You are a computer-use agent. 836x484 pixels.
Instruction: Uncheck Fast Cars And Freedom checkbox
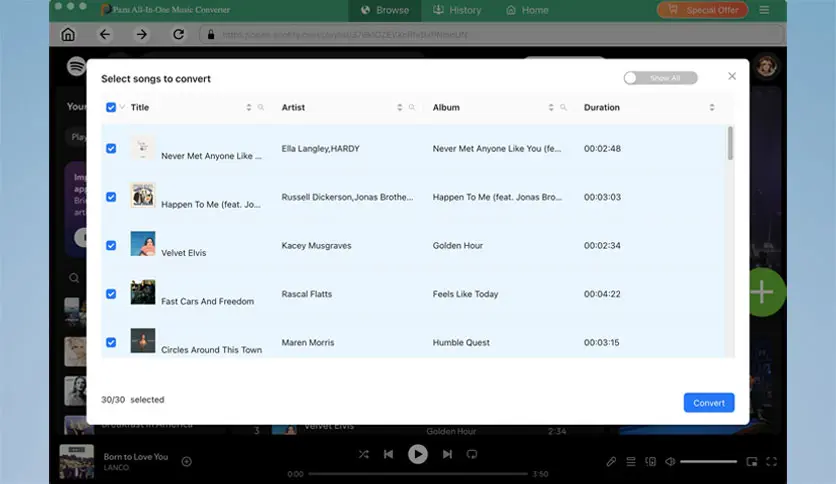click(x=111, y=294)
